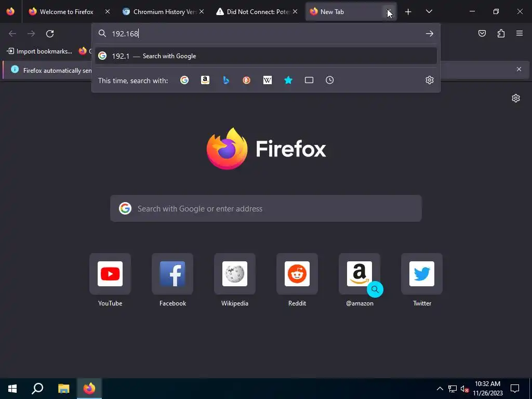
Task: Open the Windows Start menu
Action: pos(12,389)
